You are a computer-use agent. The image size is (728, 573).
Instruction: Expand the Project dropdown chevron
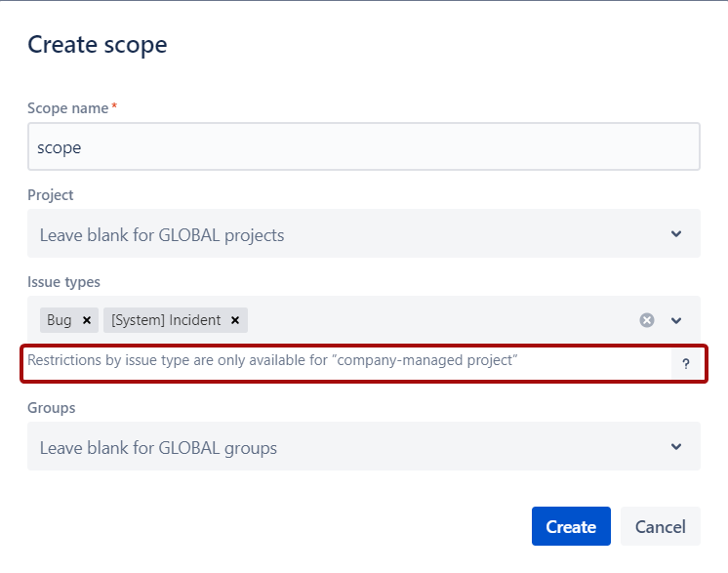tap(676, 234)
